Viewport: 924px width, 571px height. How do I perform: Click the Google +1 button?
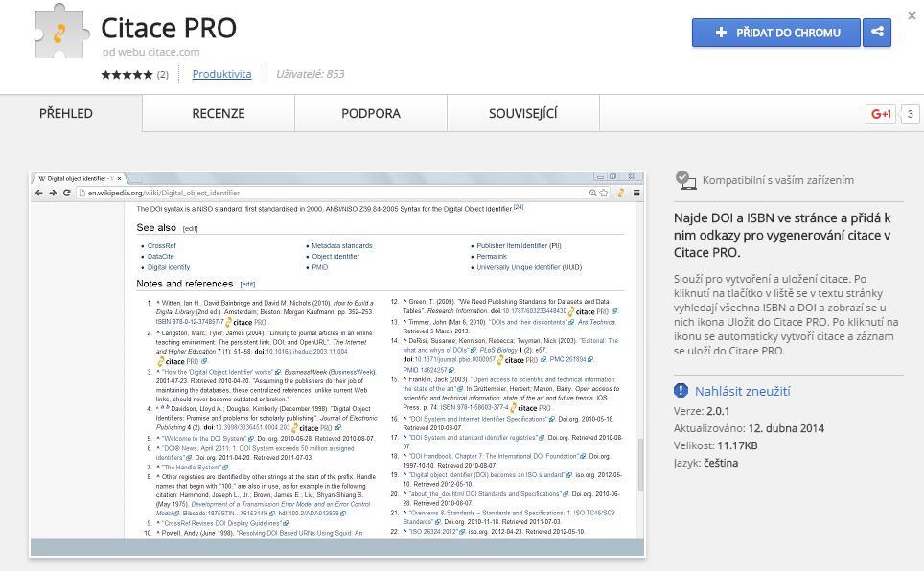[881, 114]
